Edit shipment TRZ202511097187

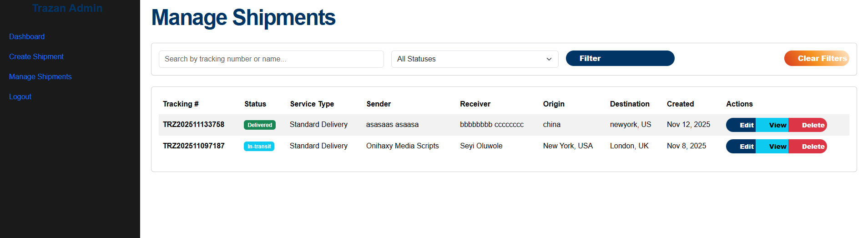point(742,147)
